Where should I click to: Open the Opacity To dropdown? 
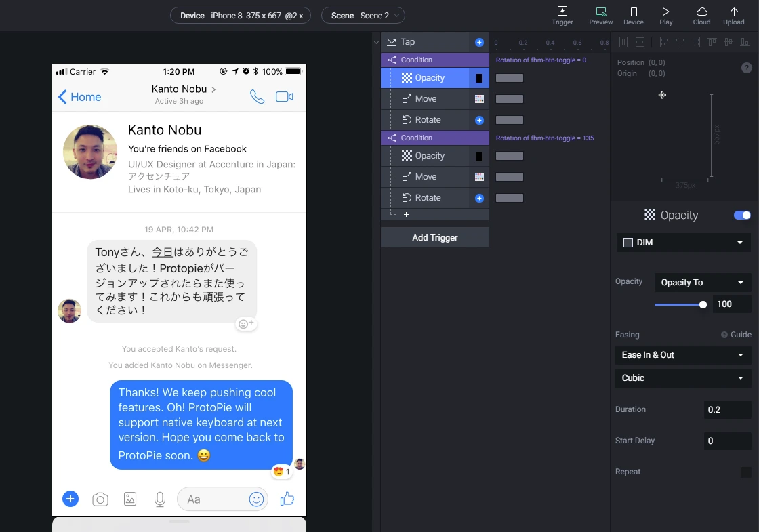pyautogui.click(x=702, y=282)
